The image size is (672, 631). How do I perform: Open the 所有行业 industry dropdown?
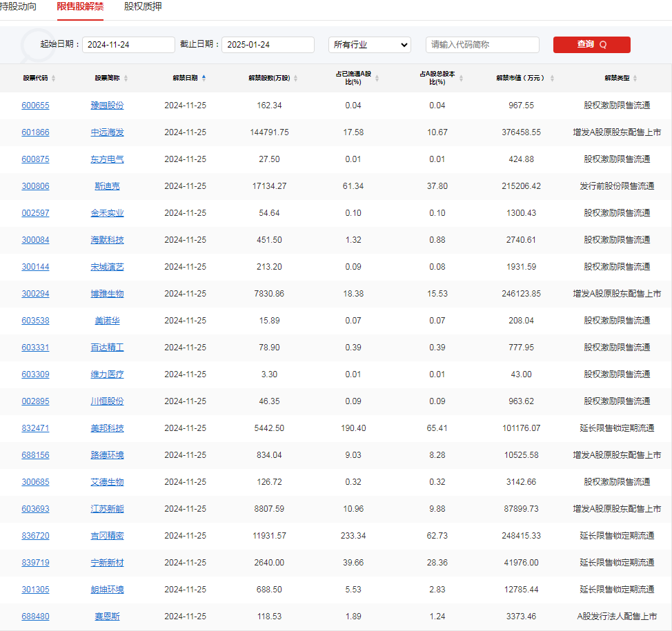coord(370,45)
